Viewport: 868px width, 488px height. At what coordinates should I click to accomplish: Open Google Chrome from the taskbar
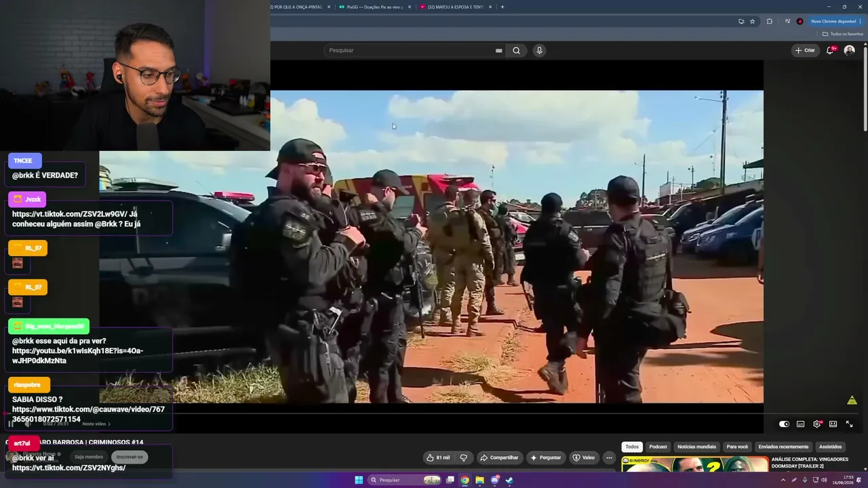tap(465, 480)
